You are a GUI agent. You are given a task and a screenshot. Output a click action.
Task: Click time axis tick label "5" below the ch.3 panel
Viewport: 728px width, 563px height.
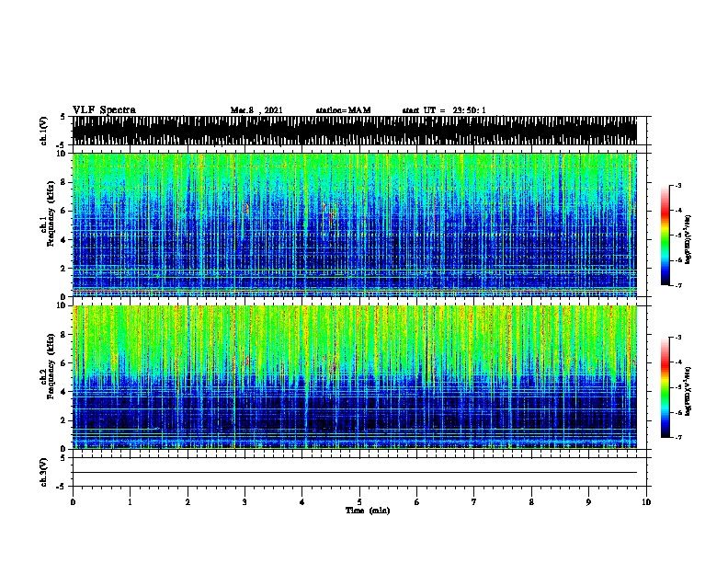[359, 502]
